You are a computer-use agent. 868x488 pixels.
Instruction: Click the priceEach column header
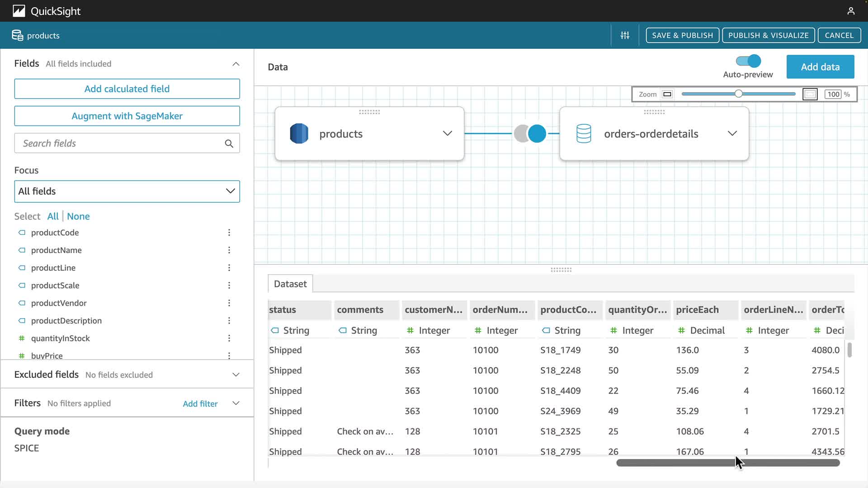[x=697, y=310]
